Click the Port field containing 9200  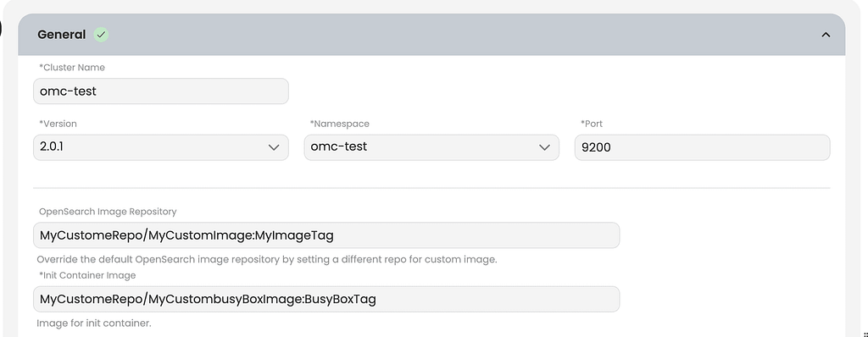pyautogui.click(x=702, y=147)
